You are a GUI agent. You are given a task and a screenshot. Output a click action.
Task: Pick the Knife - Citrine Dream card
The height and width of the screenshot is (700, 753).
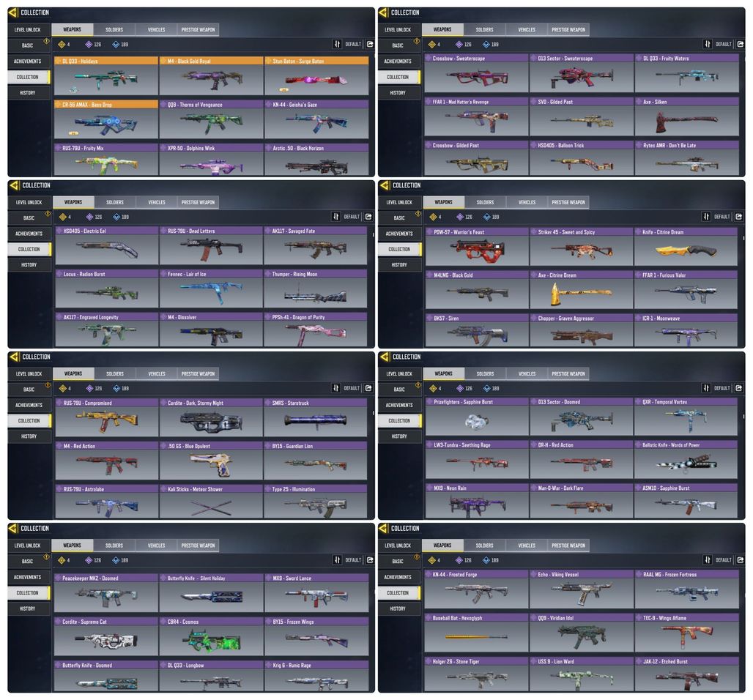pyautogui.click(x=686, y=247)
